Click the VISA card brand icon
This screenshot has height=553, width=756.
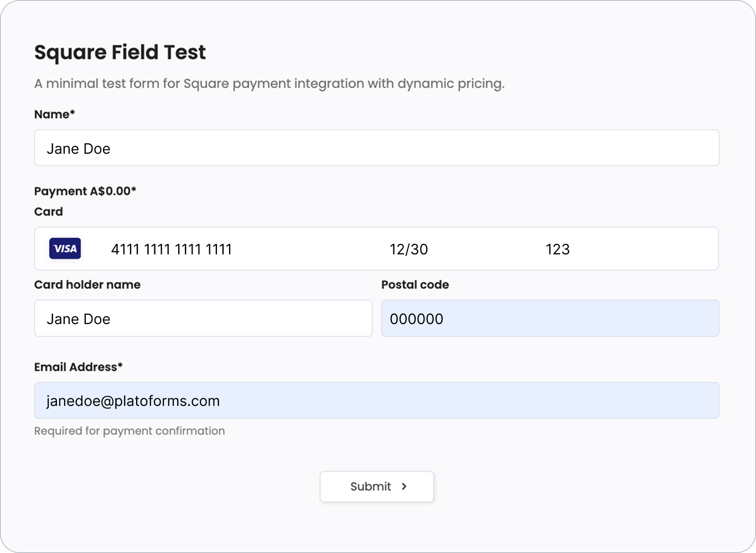[65, 249]
